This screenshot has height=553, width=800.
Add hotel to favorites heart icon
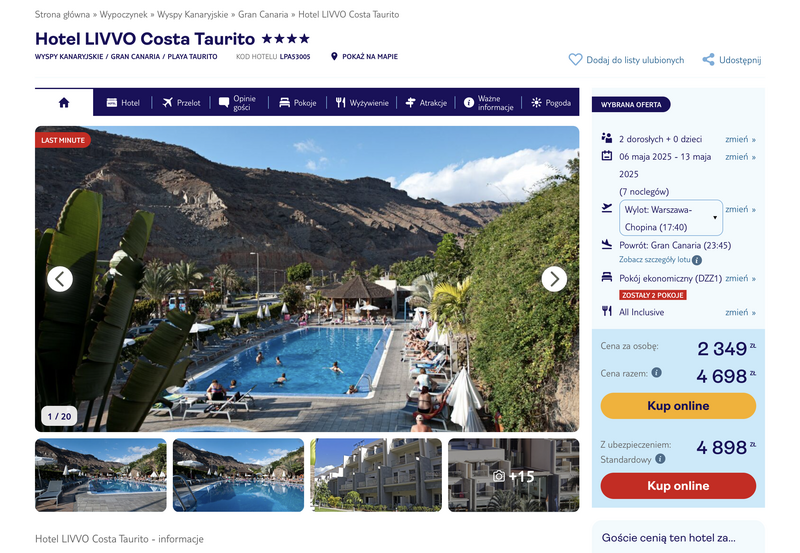click(575, 60)
